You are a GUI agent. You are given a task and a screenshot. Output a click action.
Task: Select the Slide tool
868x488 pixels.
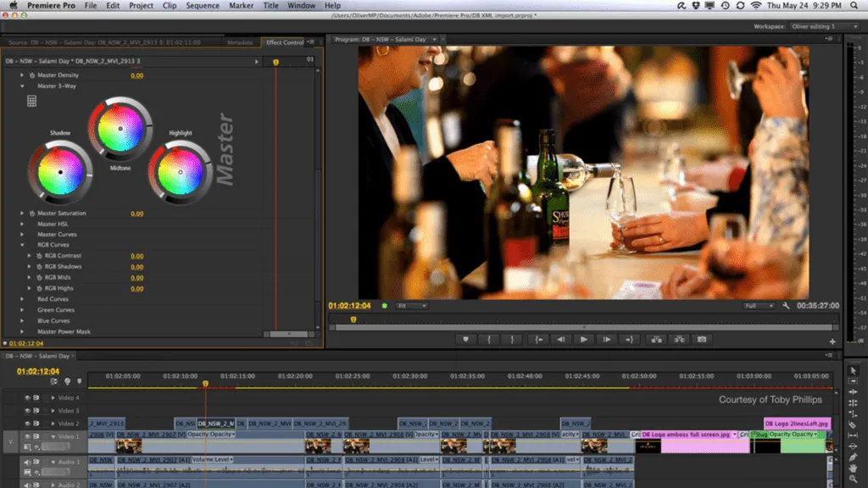853,446
